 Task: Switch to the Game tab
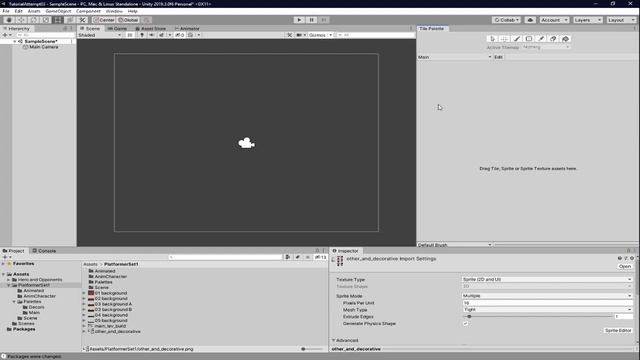pyautogui.click(x=118, y=29)
